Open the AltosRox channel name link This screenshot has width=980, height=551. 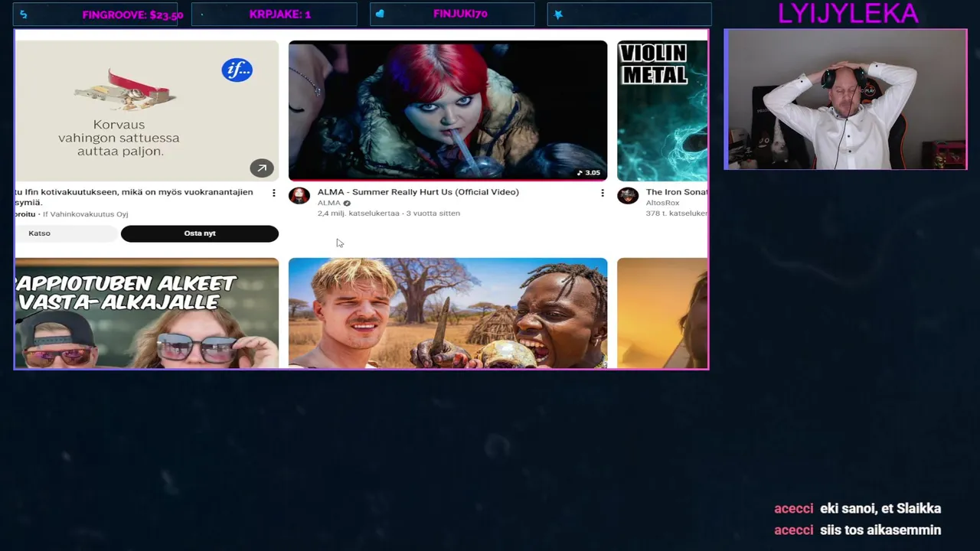[662, 203]
